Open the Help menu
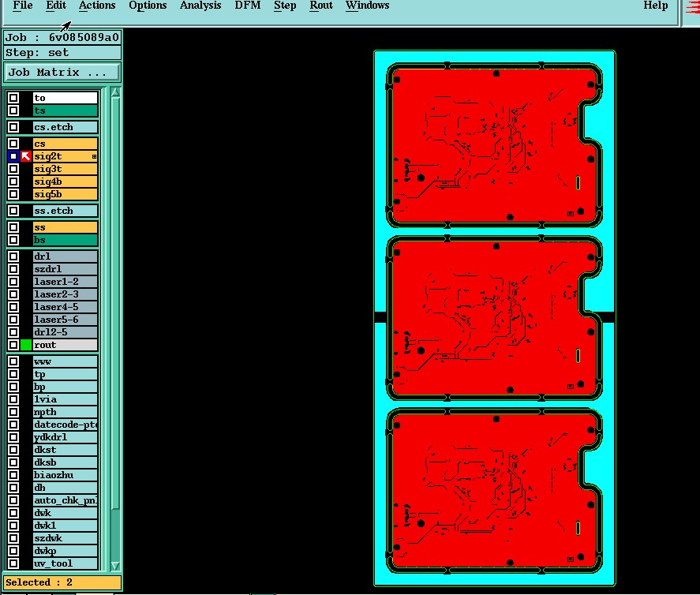Screen dimensions: 700x595 point(655,6)
